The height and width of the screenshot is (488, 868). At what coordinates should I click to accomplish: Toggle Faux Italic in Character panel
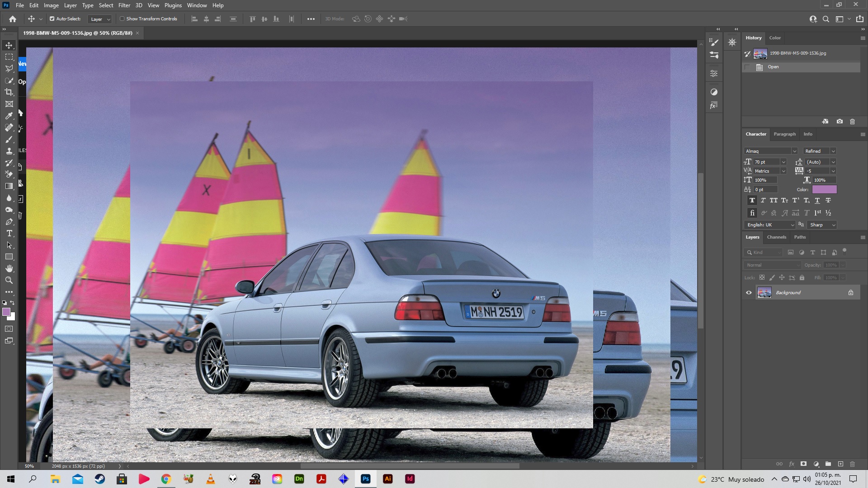tap(763, 201)
